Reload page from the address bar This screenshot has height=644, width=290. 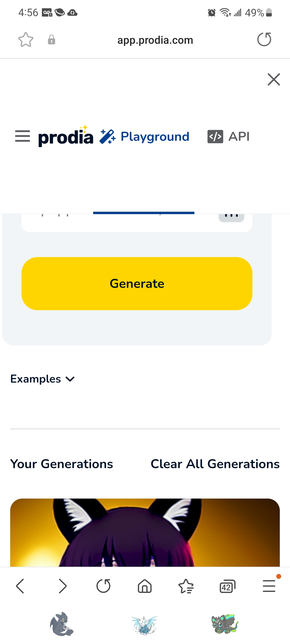[264, 40]
